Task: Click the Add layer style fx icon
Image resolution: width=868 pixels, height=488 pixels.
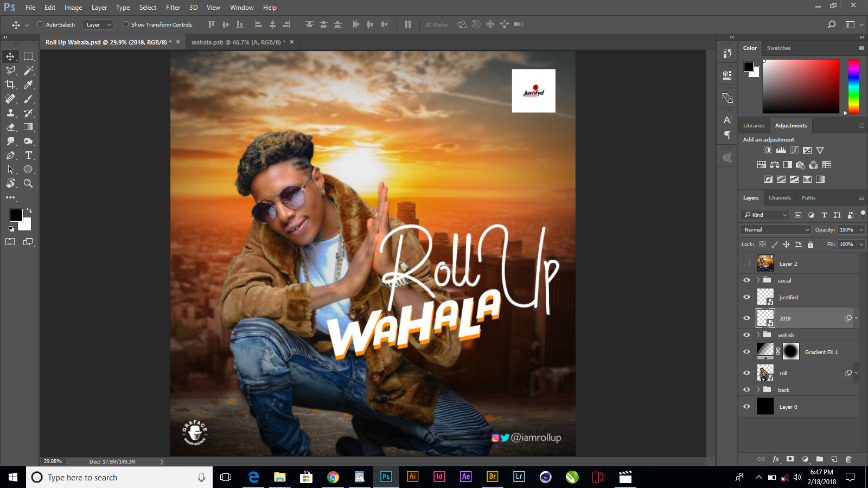Action: tap(776, 459)
